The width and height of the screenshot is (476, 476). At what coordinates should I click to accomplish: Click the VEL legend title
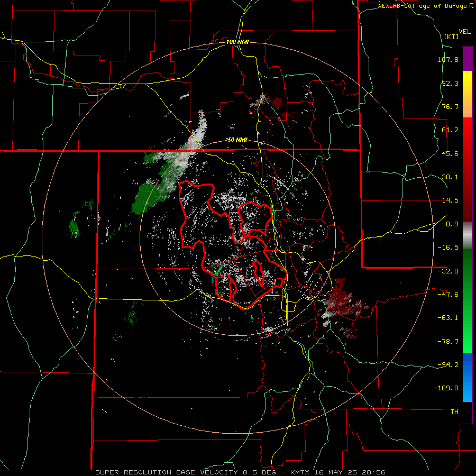coord(464,32)
